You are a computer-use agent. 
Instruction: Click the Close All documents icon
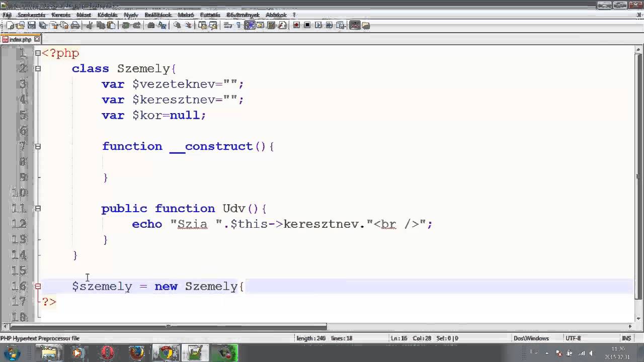[x=64, y=25]
